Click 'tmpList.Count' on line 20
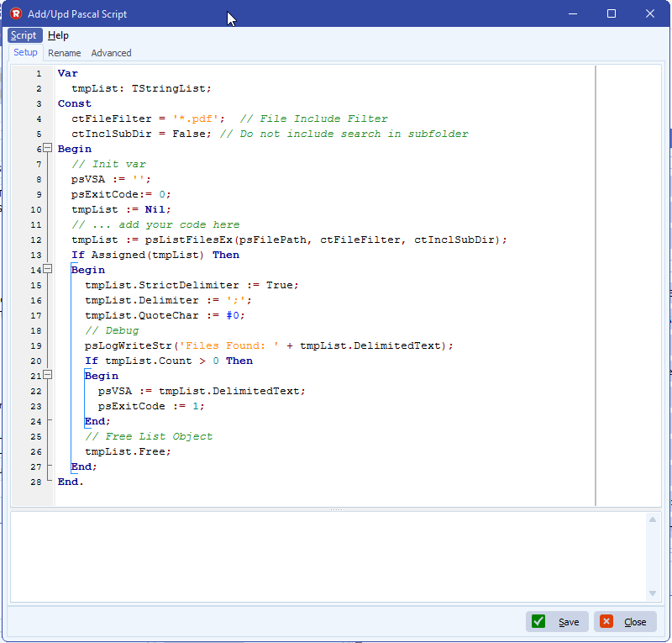The image size is (672, 643). [x=149, y=361]
